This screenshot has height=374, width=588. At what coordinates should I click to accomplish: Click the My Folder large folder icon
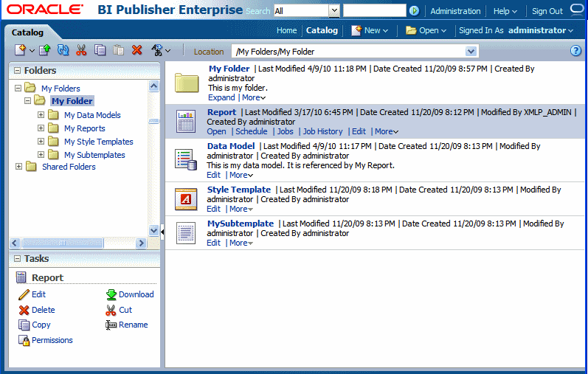click(x=187, y=83)
